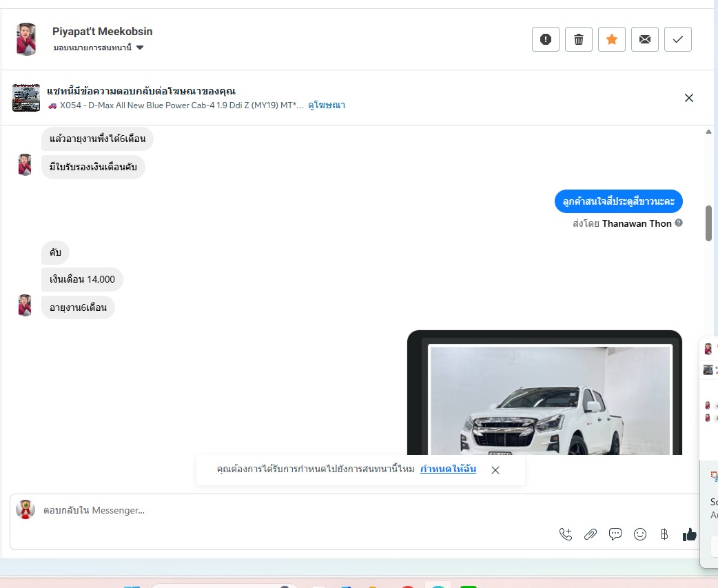718x588 pixels.
Task: Mark conversation done with checkmark button
Action: pos(678,39)
